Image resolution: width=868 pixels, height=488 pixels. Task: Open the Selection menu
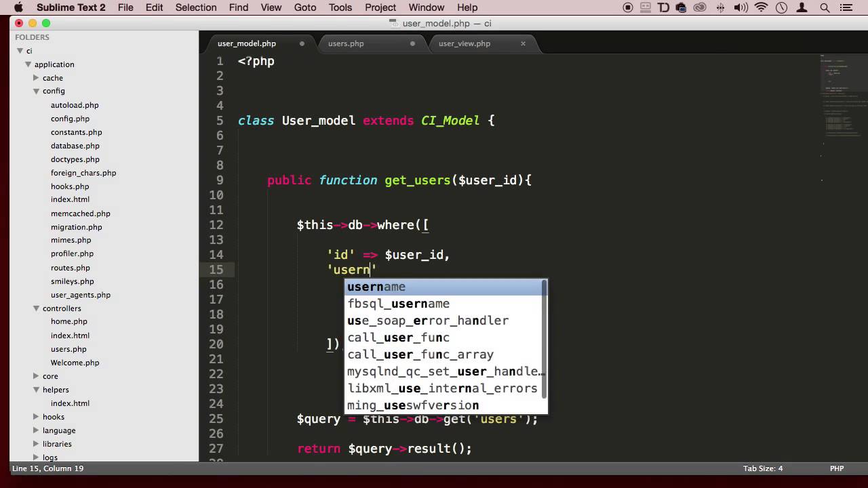point(195,7)
